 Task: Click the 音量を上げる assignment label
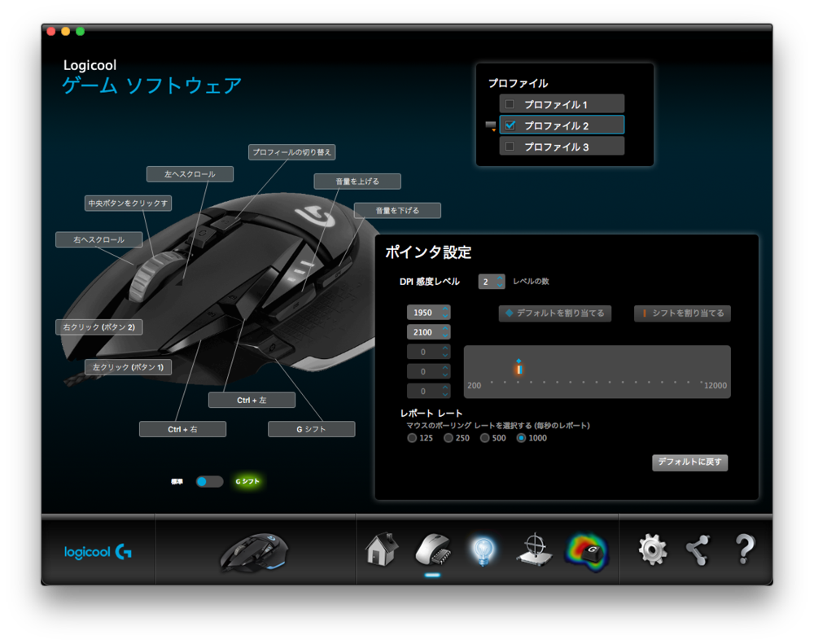(x=357, y=182)
